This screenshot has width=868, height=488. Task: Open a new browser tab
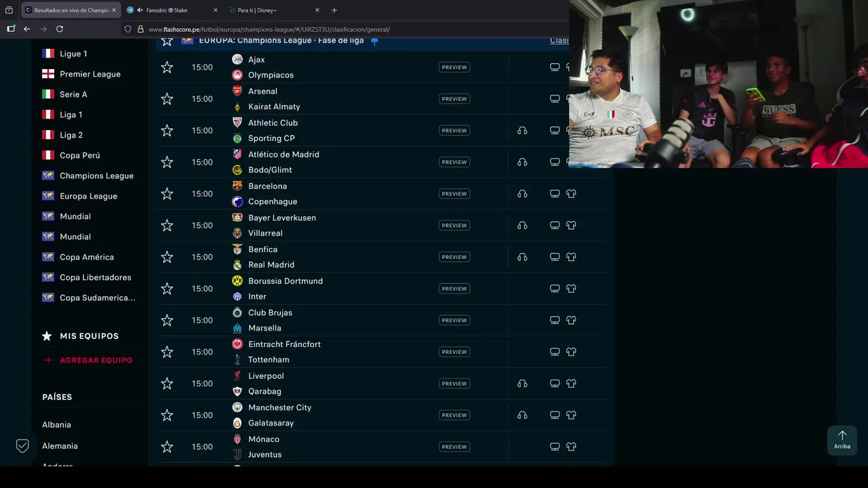click(x=334, y=10)
